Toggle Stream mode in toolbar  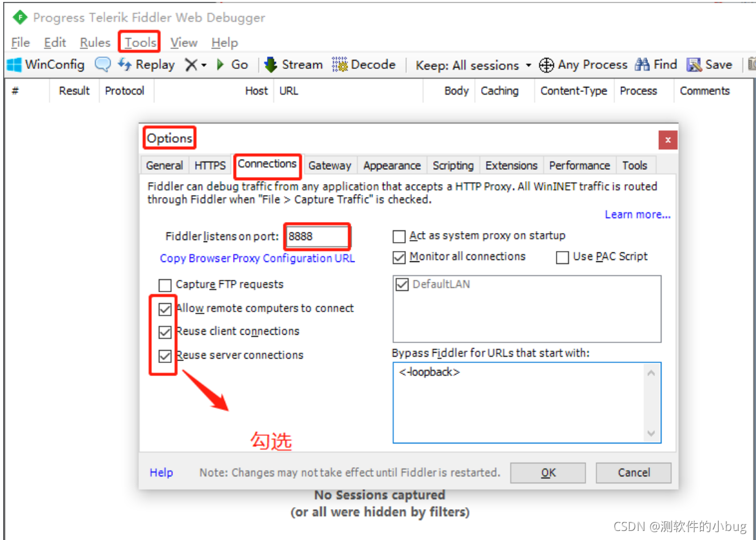pos(293,64)
